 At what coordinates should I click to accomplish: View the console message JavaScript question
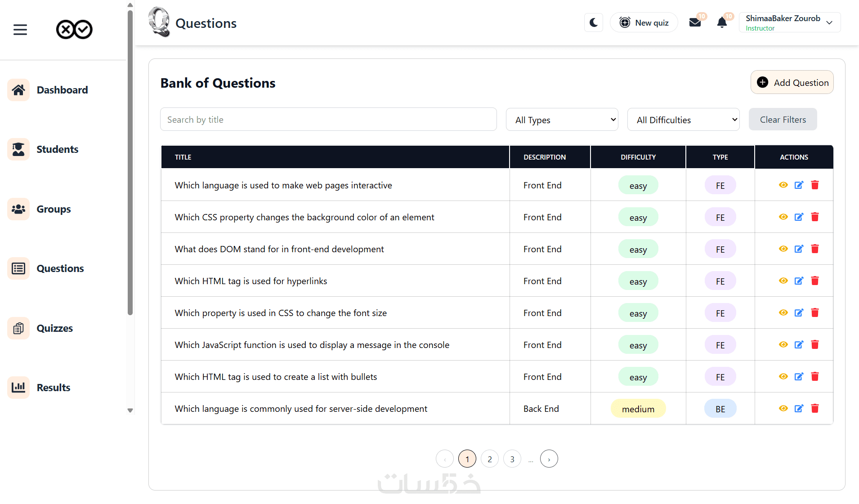783,345
